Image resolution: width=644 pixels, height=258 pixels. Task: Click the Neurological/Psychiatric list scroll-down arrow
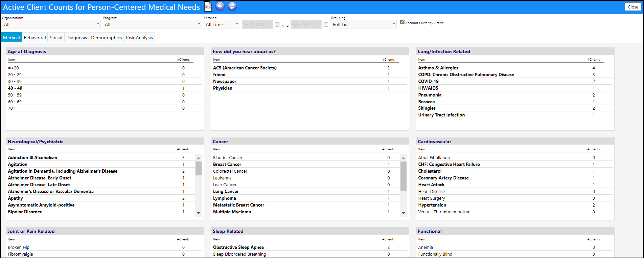coord(199,213)
